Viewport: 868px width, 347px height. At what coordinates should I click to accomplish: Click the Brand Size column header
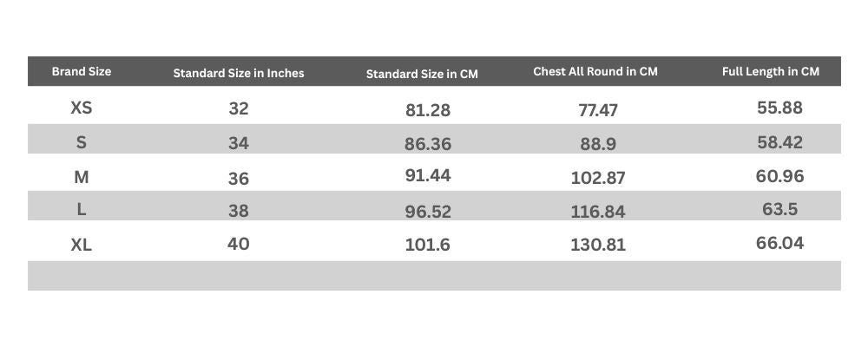[82, 71]
